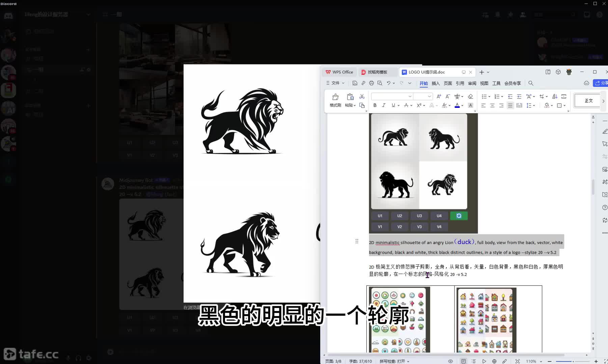Toggle justify alignment
Viewport: 608px width, 364px height.
510,105
